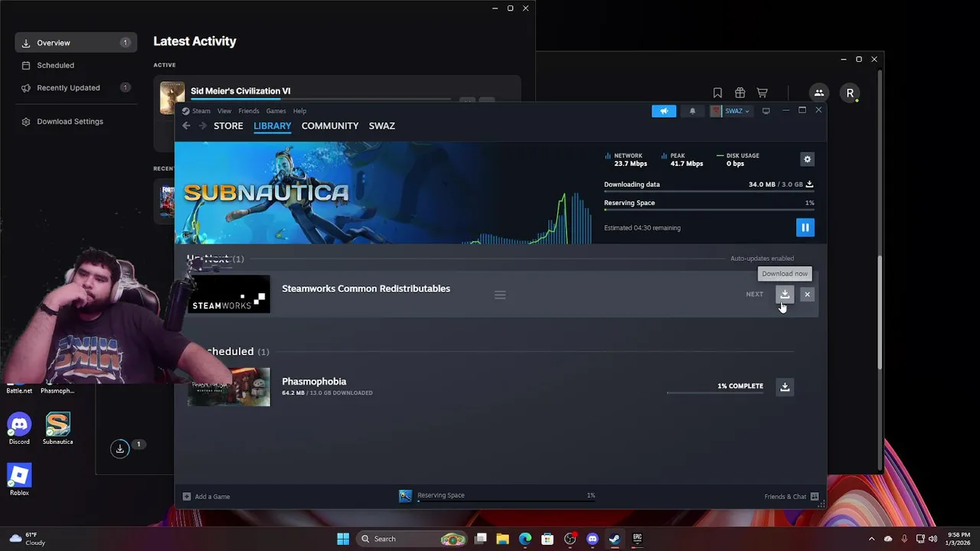Click Phasmophobia download progress bar
Viewport: 980px width, 551px height.
tap(715, 393)
